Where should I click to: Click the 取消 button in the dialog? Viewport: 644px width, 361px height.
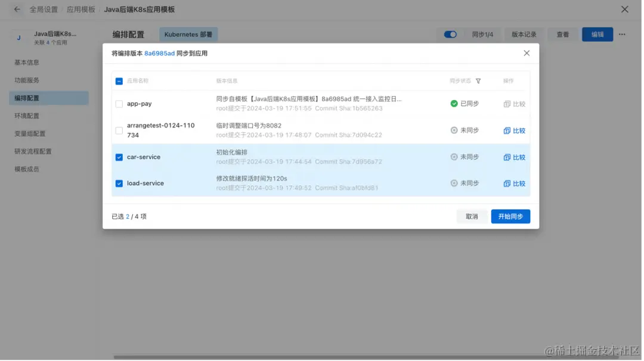pos(471,216)
